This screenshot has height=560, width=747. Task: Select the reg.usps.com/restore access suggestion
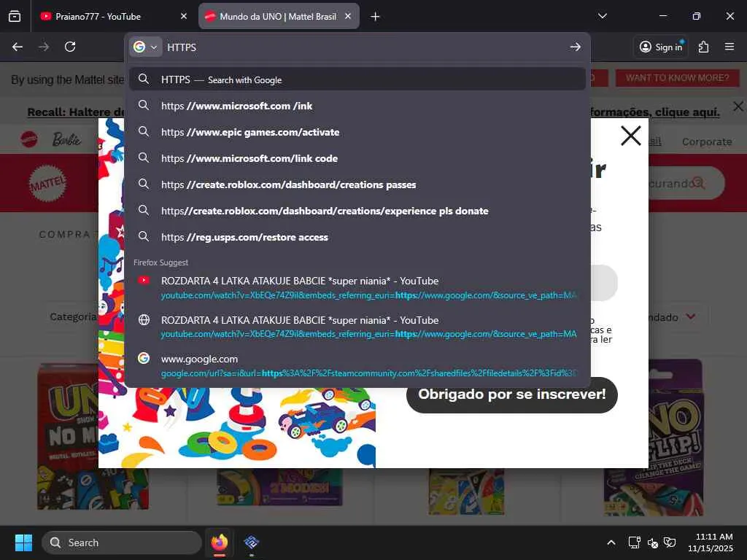click(x=357, y=237)
